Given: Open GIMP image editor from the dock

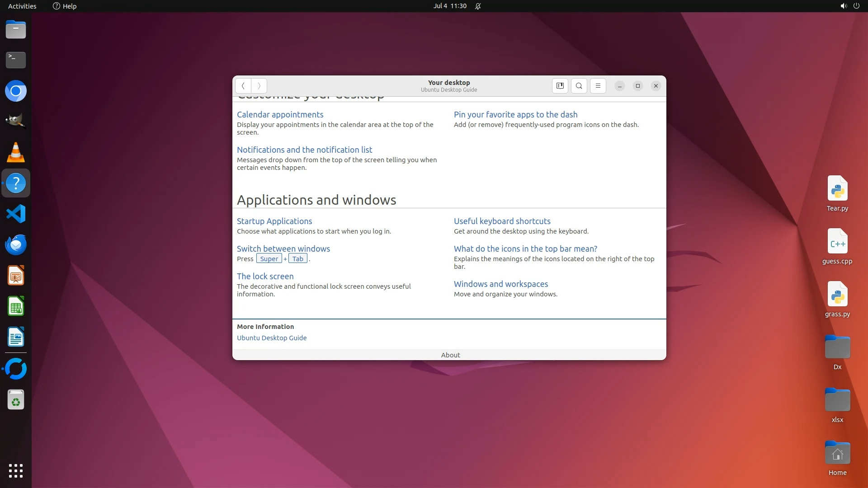Looking at the screenshot, I should pyautogui.click(x=16, y=121).
